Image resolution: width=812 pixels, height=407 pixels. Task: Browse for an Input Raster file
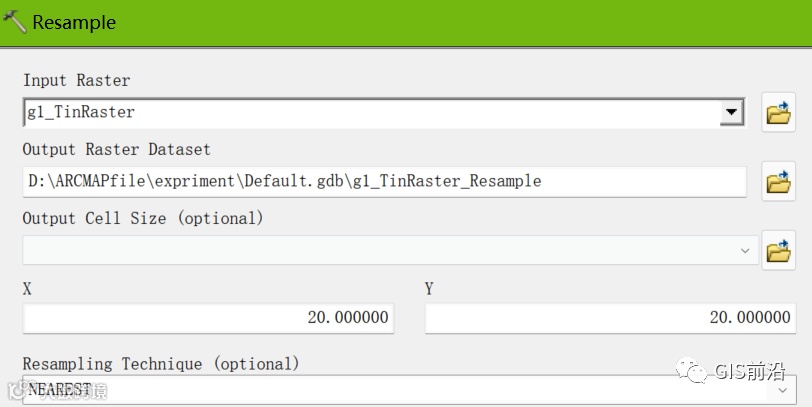click(778, 112)
